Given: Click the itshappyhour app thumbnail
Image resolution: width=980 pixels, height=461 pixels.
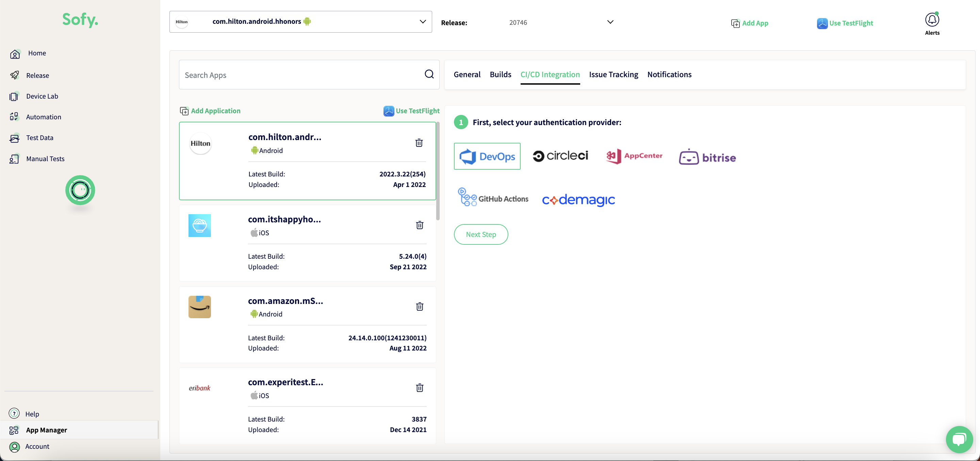Looking at the screenshot, I should click(x=199, y=225).
